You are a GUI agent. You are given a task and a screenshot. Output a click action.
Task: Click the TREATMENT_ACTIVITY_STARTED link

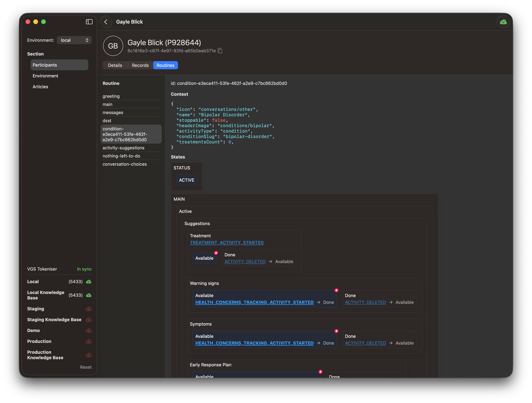tap(227, 242)
